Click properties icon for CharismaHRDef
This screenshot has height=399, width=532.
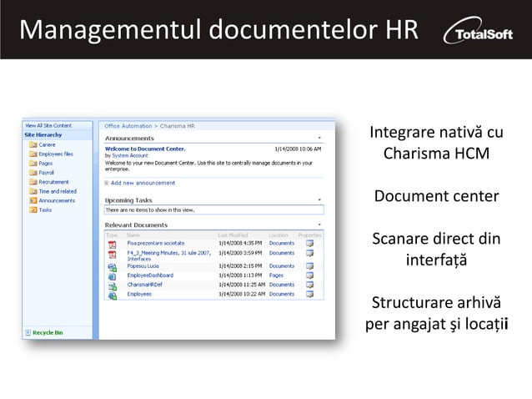click(x=309, y=285)
